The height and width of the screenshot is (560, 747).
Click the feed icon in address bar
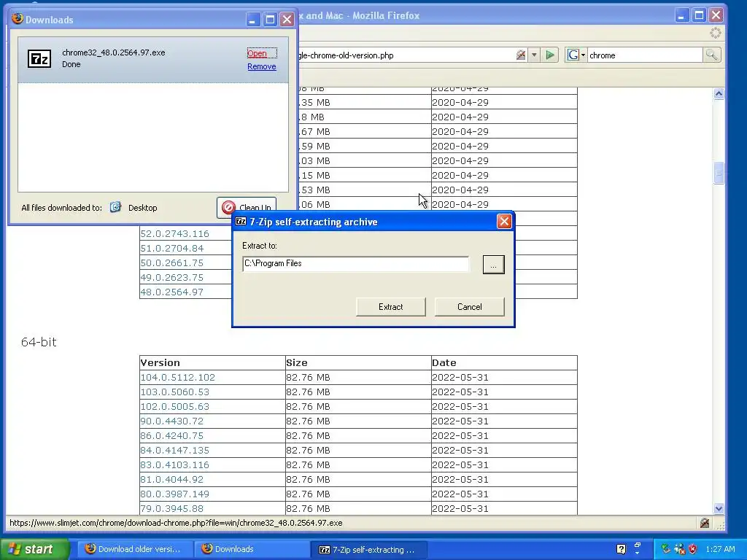[x=521, y=55]
